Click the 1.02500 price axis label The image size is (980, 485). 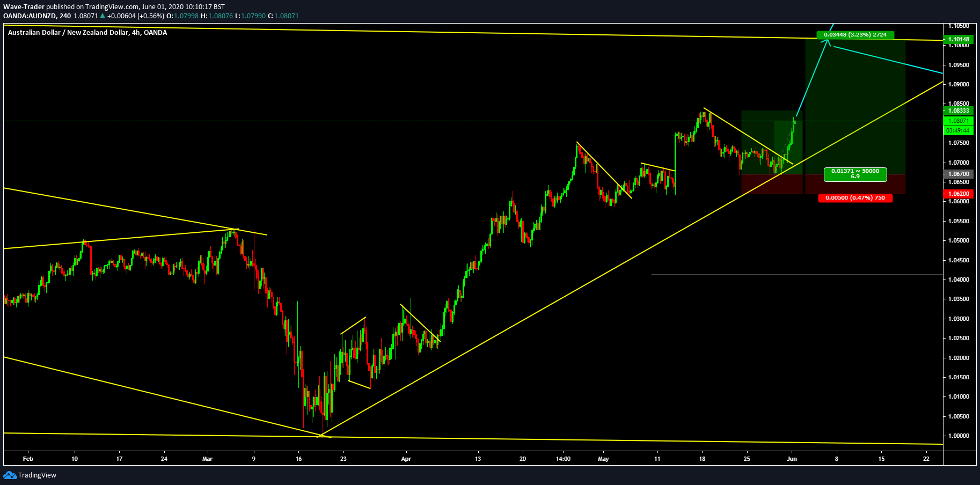[959, 338]
